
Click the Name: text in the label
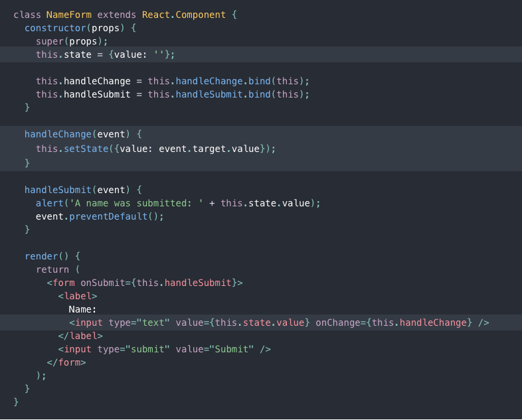(82, 310)
